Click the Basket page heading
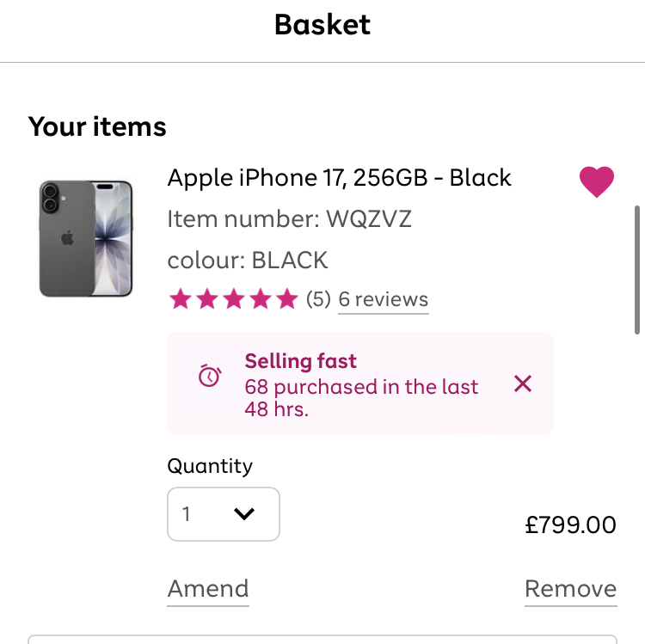Viewport: 645px width, 644px height. pyautogui.click(x=322, y=25)
